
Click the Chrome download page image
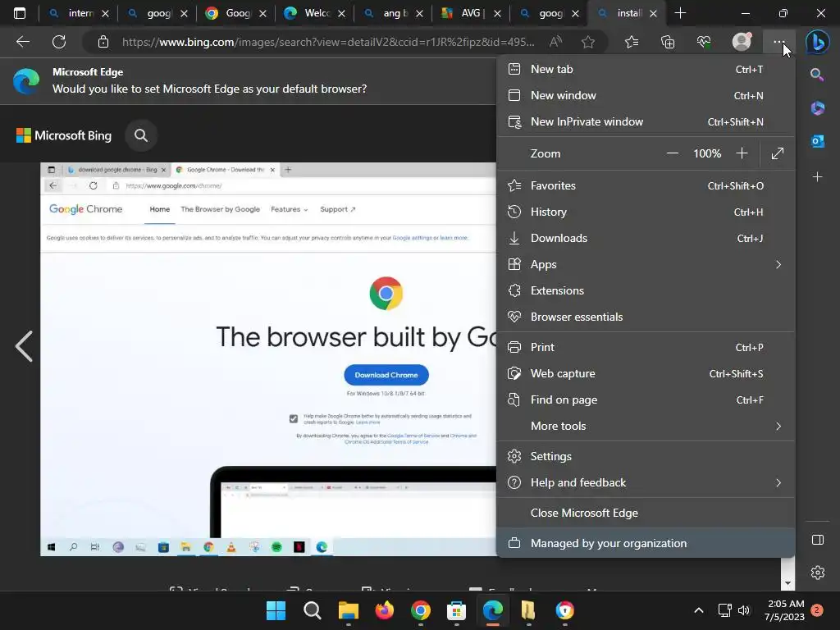tap(268, 359)
